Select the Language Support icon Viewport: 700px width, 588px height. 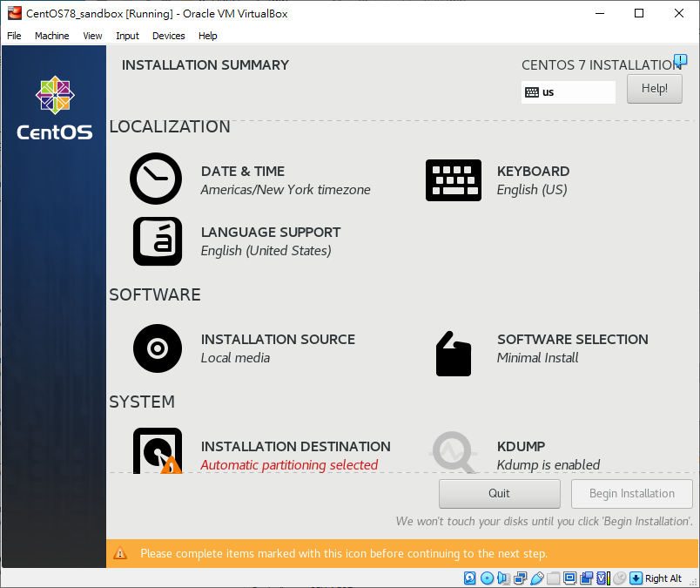(x=158, y=241)
